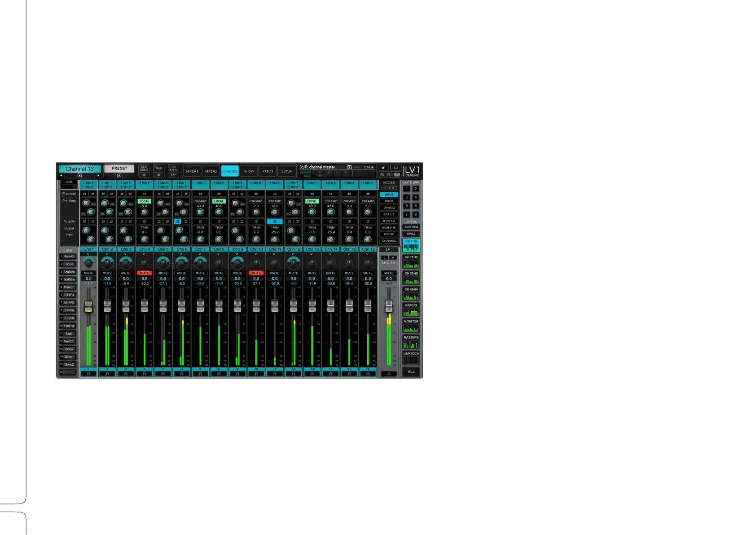Click the window icon beside the lock
756x535 pixels.
[x=396, y=167]
